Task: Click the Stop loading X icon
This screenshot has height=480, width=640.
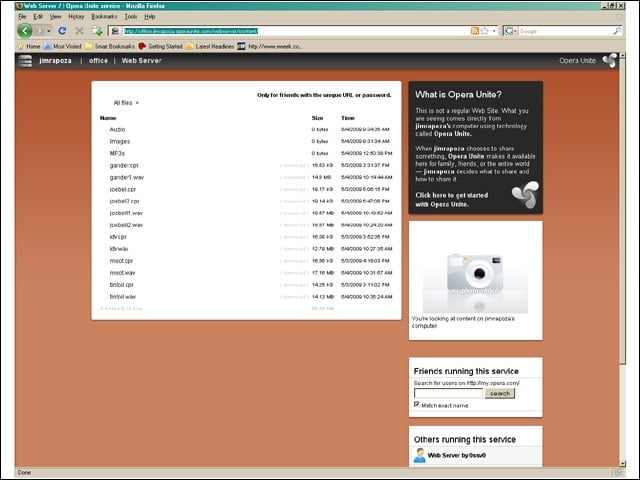Action: point(80,31)
